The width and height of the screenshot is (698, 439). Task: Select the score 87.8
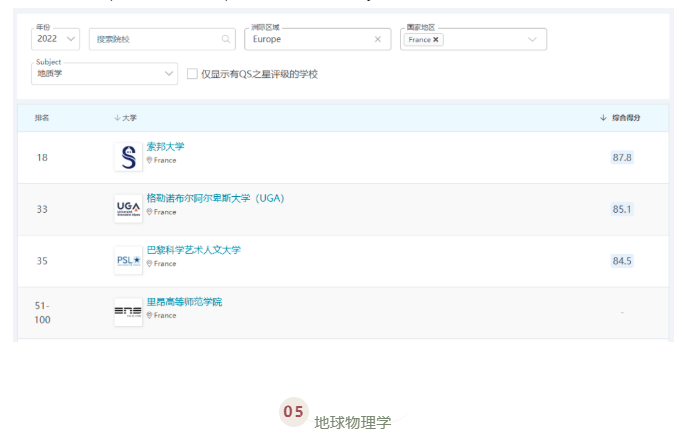[622, 158]
